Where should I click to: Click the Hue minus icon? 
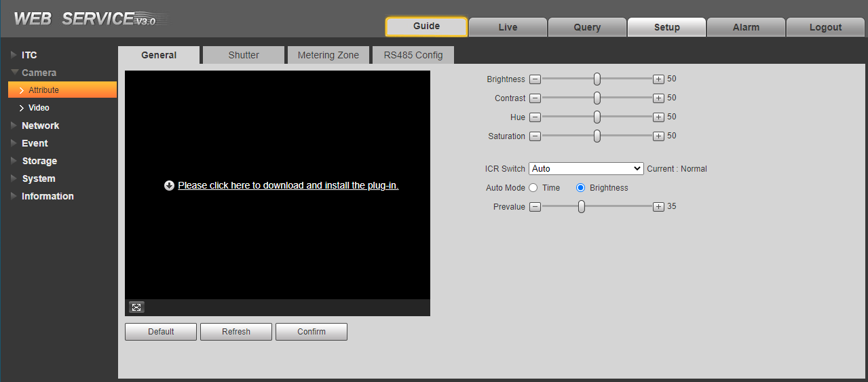535,117
